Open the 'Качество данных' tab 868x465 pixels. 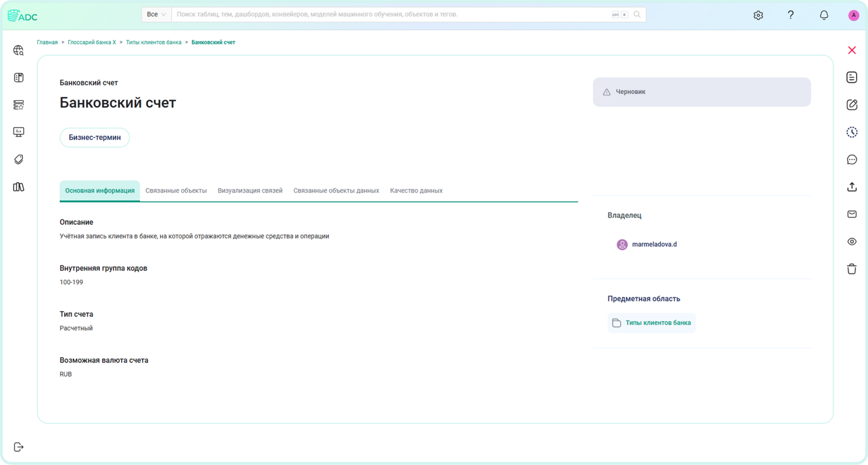tap(416, 191)
